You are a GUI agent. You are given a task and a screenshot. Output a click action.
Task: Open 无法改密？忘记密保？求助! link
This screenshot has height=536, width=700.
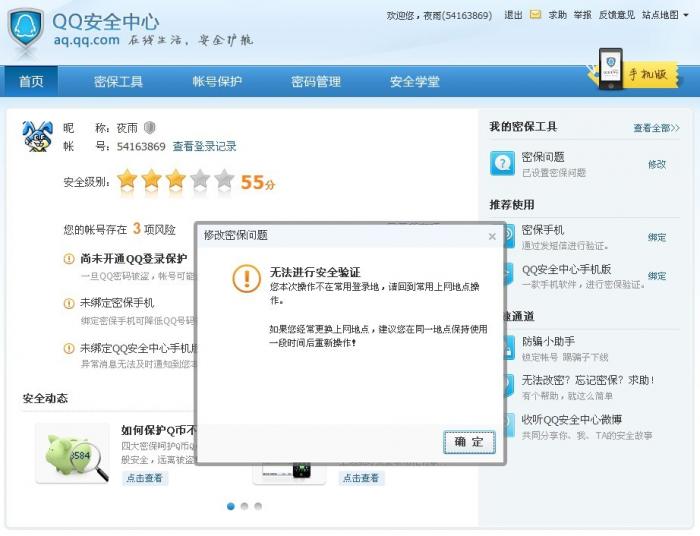click(x=588, y=380)
